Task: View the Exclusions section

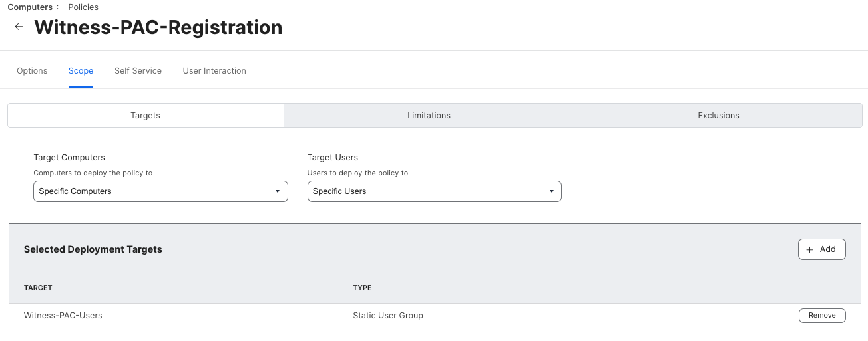Action: 718,115
